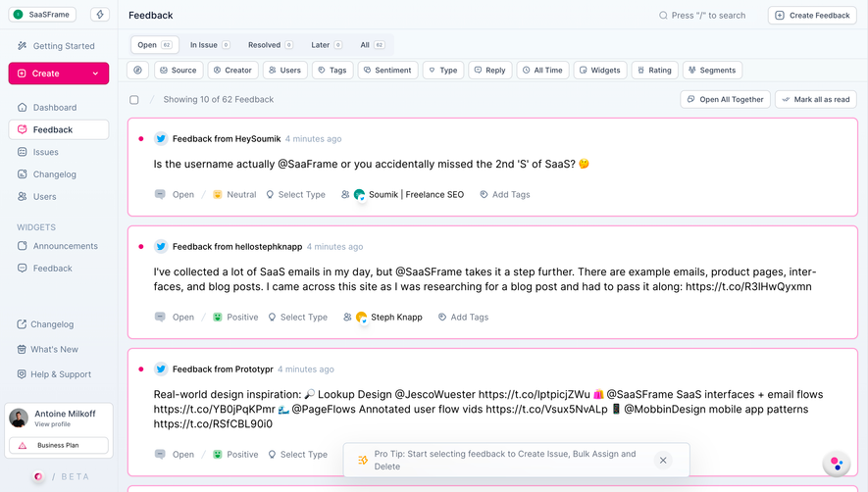
Task: Click the lower Changelog external link
Action: (45, 324)
